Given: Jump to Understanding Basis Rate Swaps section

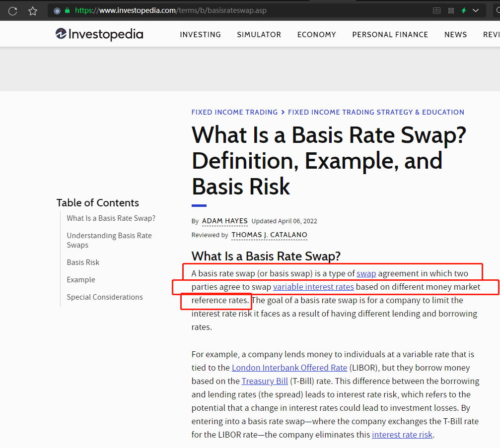Looking at the screenshot, I should [109, 240].
